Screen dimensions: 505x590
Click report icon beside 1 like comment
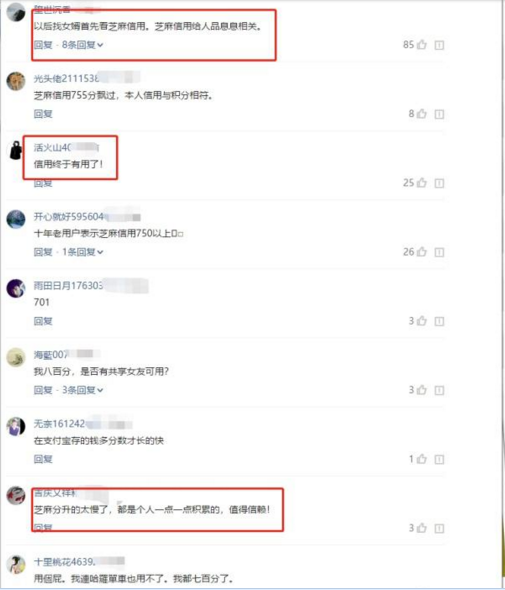(439, 459)
